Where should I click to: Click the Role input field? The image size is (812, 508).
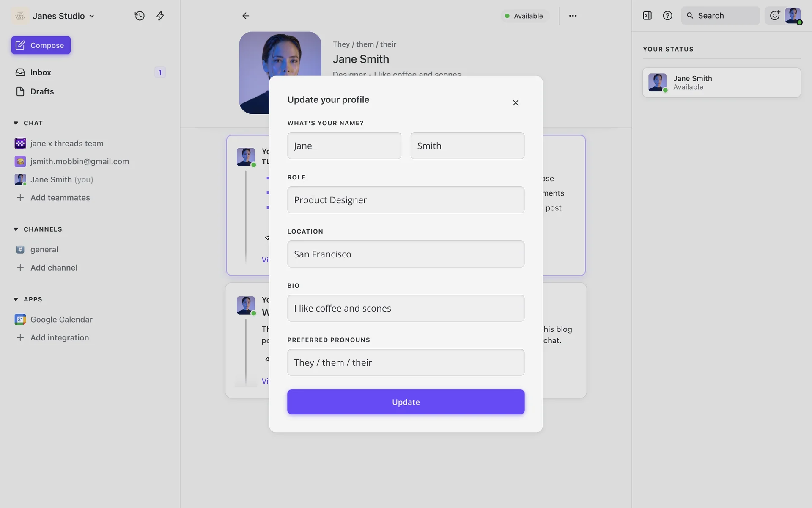click(x=406, y=200)
